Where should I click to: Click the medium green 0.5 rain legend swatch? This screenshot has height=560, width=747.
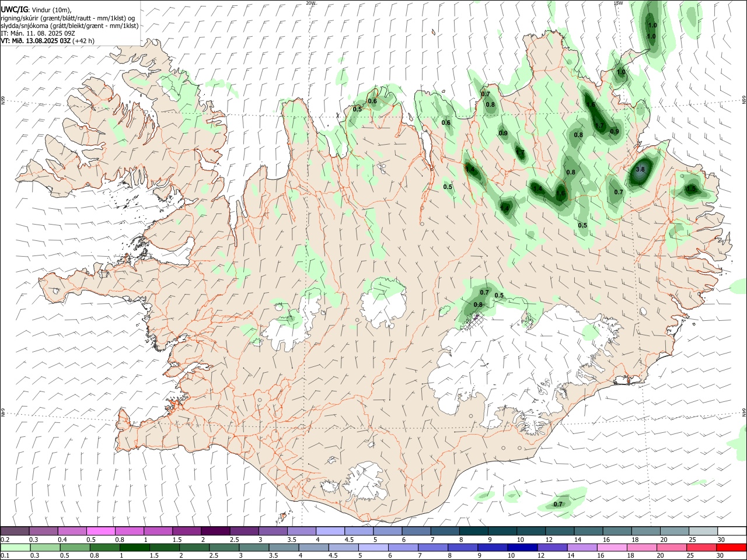75,547
